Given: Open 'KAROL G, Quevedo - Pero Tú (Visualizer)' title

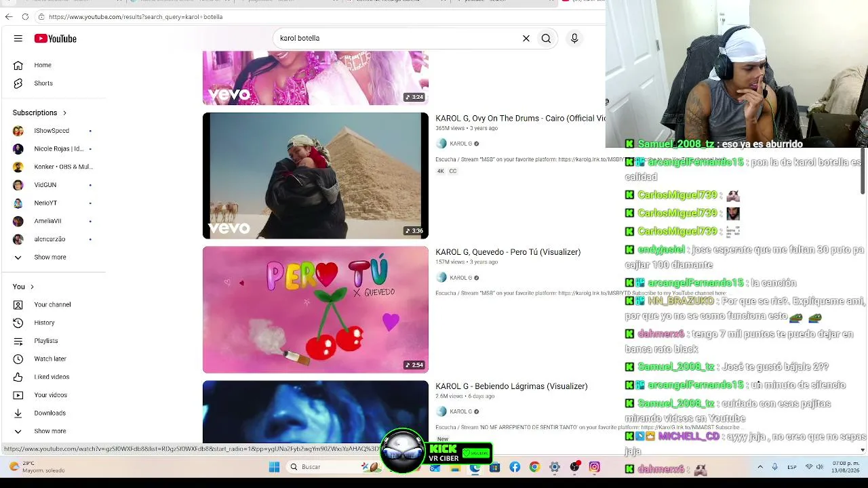Looking at the screenshot, I should pos(508,252).
